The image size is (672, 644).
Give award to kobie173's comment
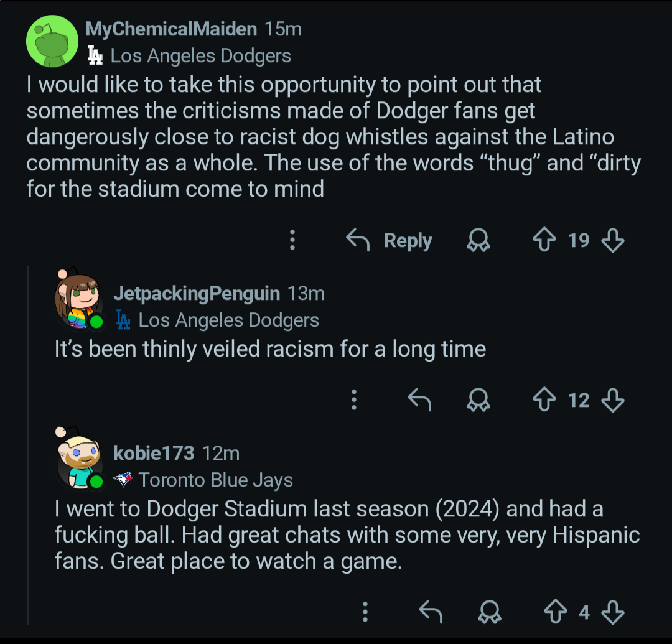tap(489, 612)
